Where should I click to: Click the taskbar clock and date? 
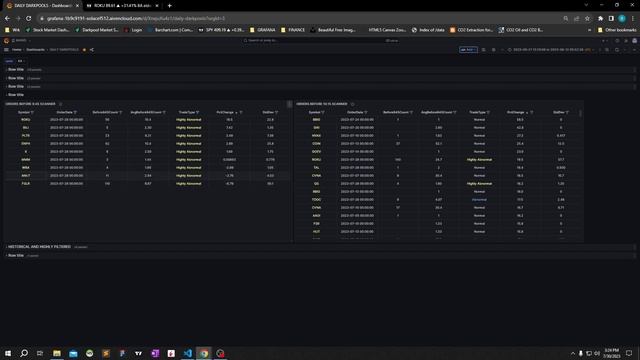click(x=611, y=353)
